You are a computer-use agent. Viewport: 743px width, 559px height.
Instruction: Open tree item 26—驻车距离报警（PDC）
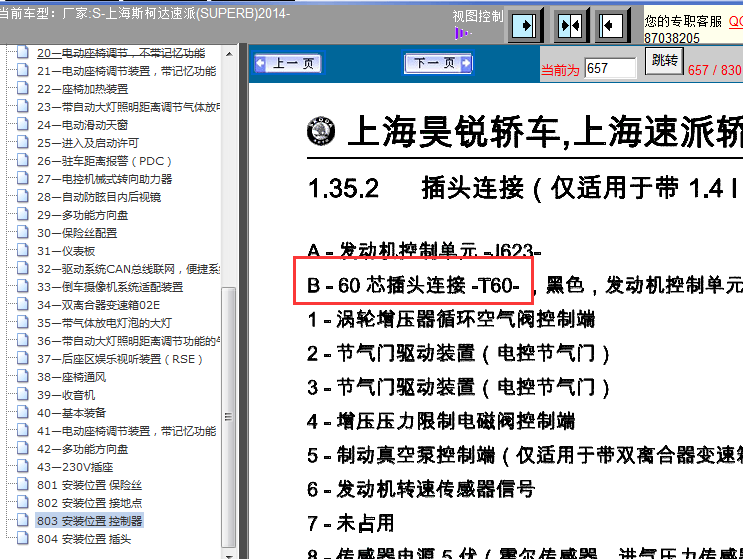click(104, 161)
